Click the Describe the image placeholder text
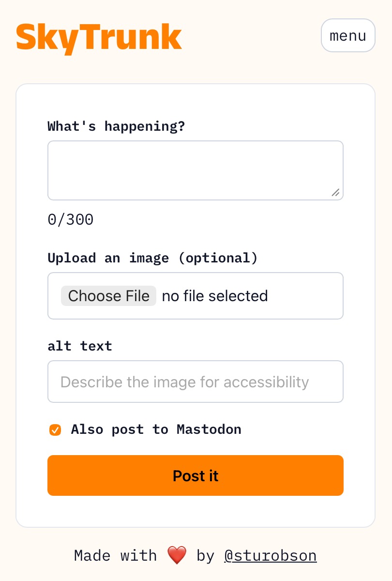The height and width of the screenshot is (581, 392). pos(184,382)
